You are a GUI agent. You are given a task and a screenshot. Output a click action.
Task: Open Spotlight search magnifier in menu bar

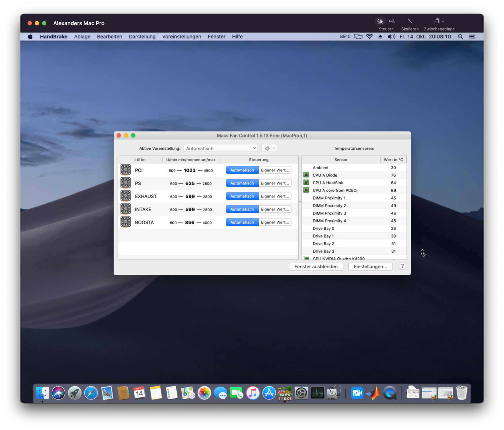pos(460,37)
